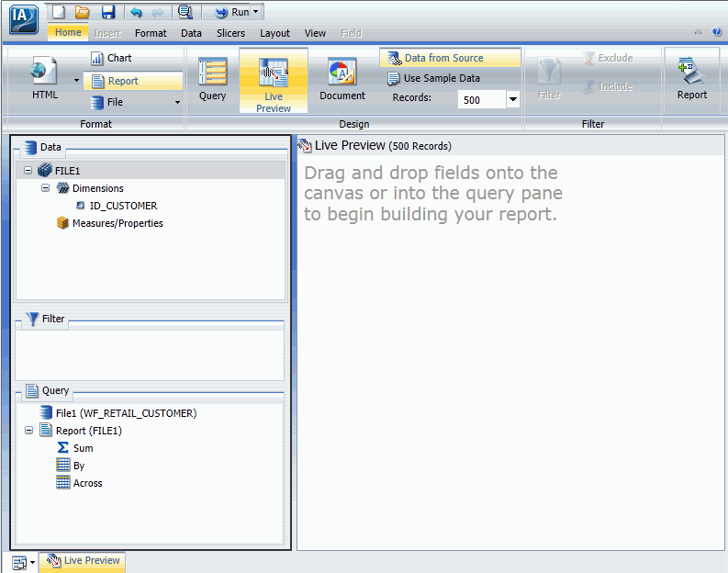Open the Format ribbon tab
This screenshot has height=573, width=728.
click(151, 33)
